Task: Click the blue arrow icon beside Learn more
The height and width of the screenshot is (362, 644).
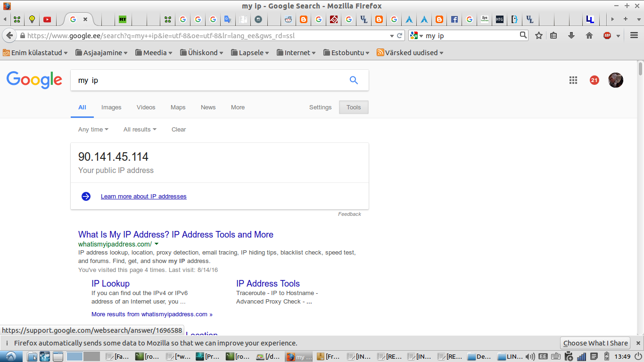Action: tap(86, 196)
